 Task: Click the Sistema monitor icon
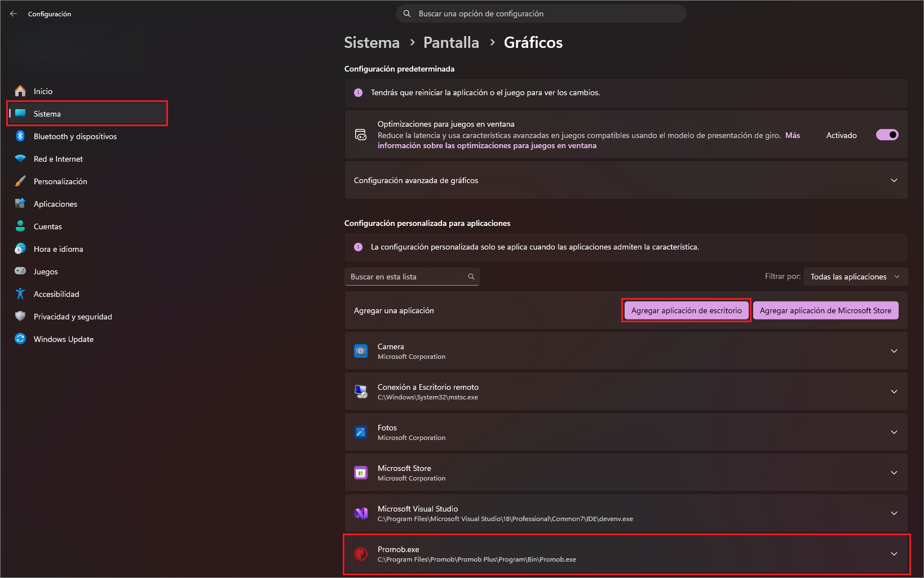20,113
